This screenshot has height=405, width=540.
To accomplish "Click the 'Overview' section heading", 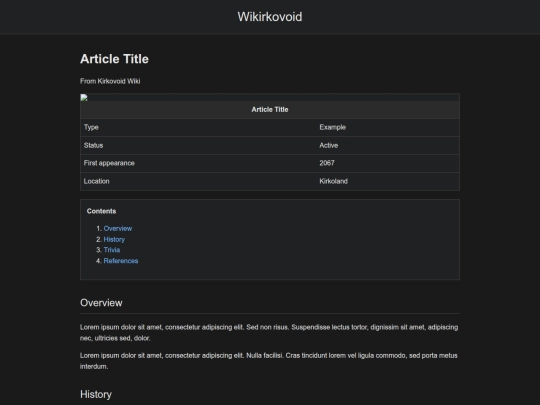I will click(101, 303).
